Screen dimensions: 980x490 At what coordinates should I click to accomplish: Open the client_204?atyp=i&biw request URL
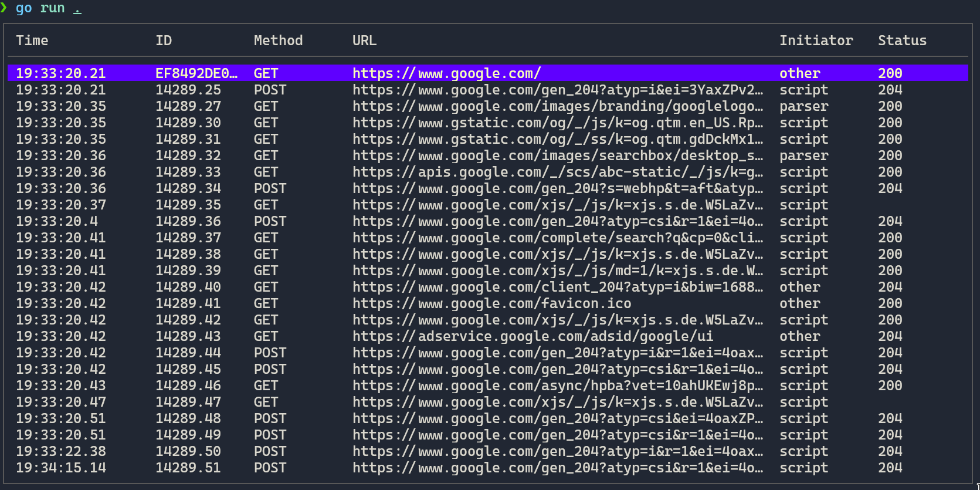pos(557,287)
